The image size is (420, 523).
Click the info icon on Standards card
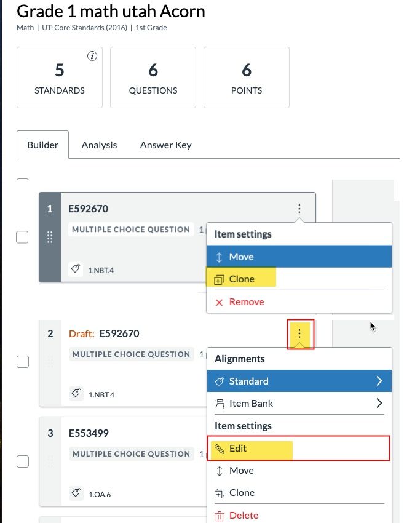92,57
